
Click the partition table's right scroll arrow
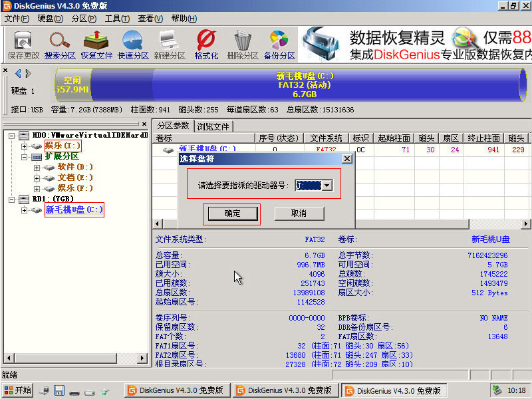[525, 223]
